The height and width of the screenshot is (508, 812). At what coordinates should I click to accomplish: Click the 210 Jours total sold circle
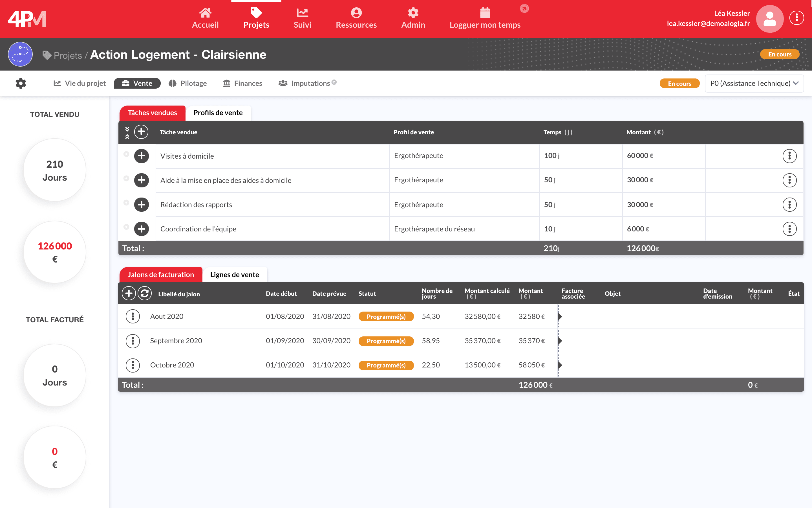(x=55, y=170)
